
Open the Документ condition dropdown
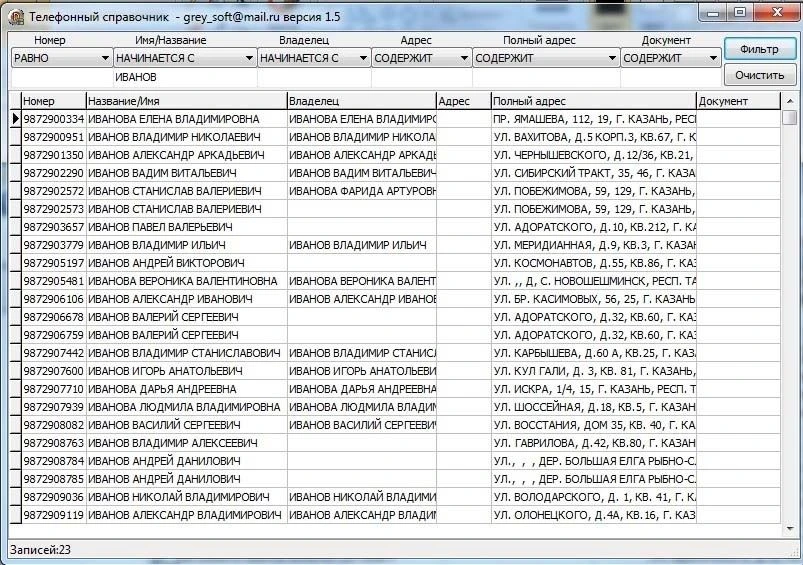point(670,58)
